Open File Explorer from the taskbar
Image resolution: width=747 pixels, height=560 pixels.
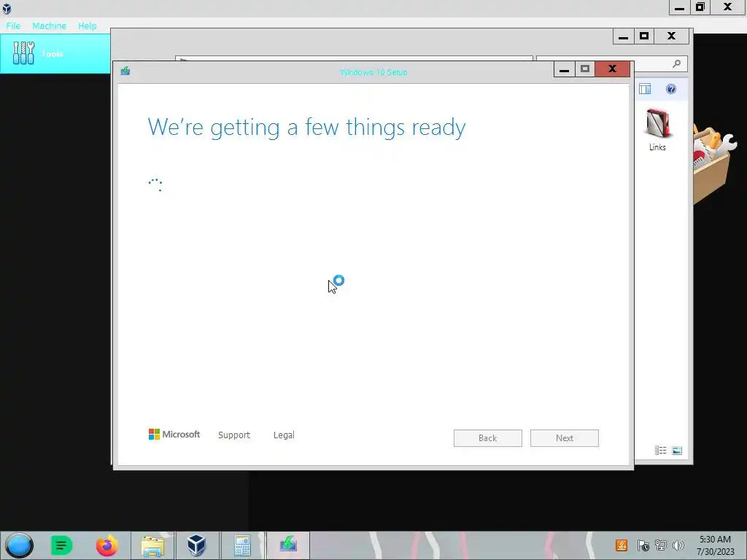[x=152, y=545]
